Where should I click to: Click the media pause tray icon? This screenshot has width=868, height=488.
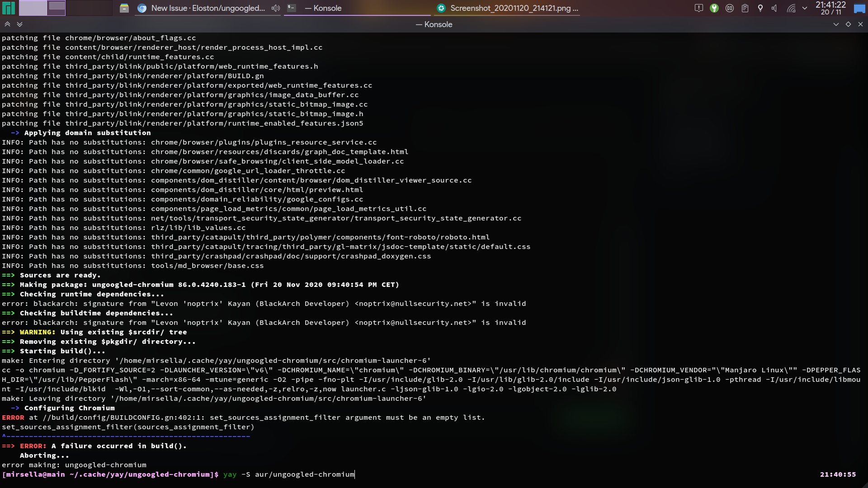point(730,8)
